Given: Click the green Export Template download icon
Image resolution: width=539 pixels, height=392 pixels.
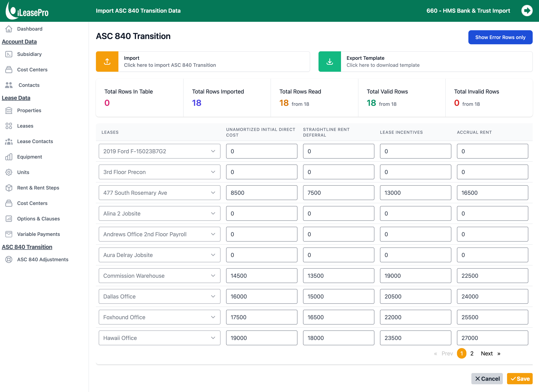Looking at the screenshot, I should pyautogui.click(x=330, y=62).
